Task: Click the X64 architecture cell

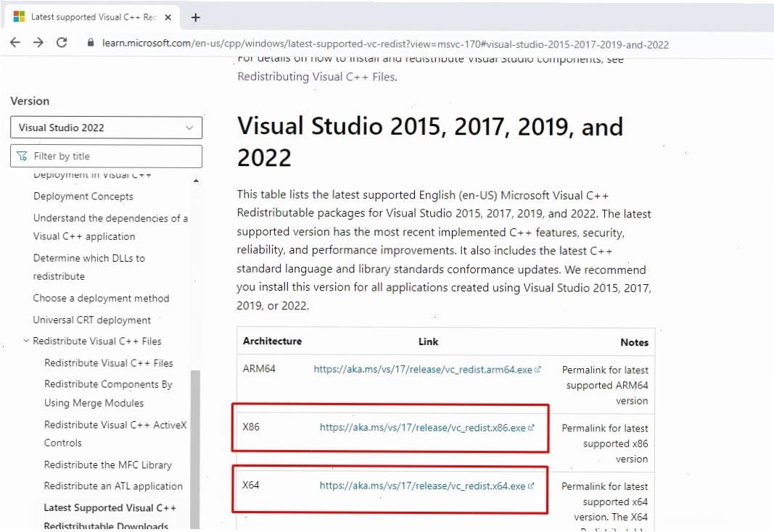Action: [x=251, y=485]
